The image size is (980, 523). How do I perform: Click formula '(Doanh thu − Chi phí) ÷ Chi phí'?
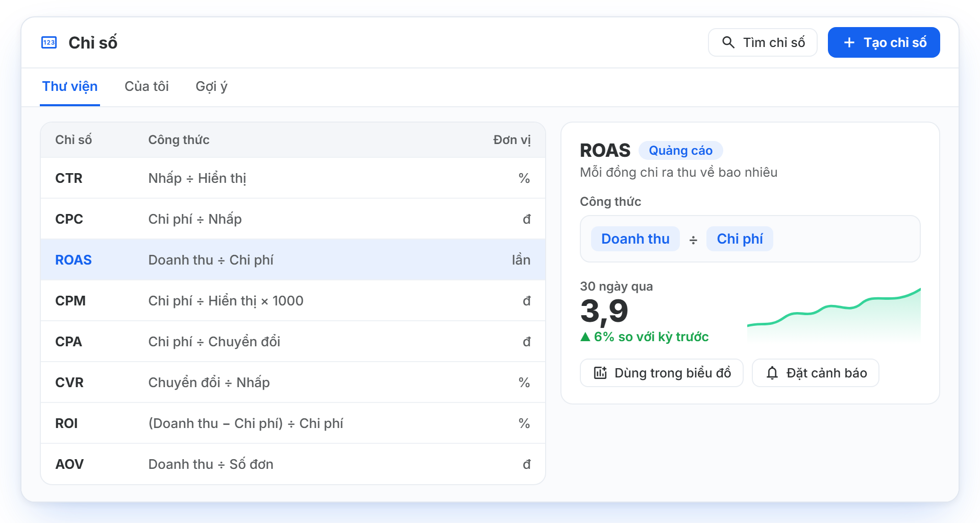(x=246, y=423)
